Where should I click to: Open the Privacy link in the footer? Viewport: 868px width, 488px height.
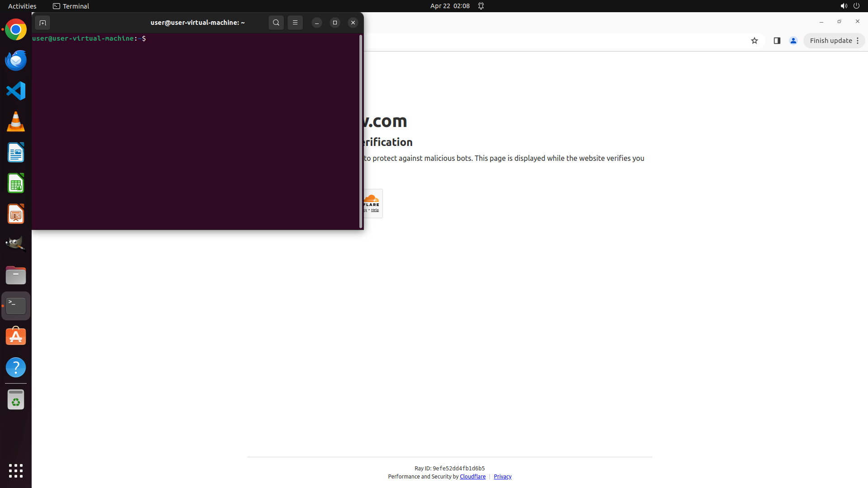[502, 476]
